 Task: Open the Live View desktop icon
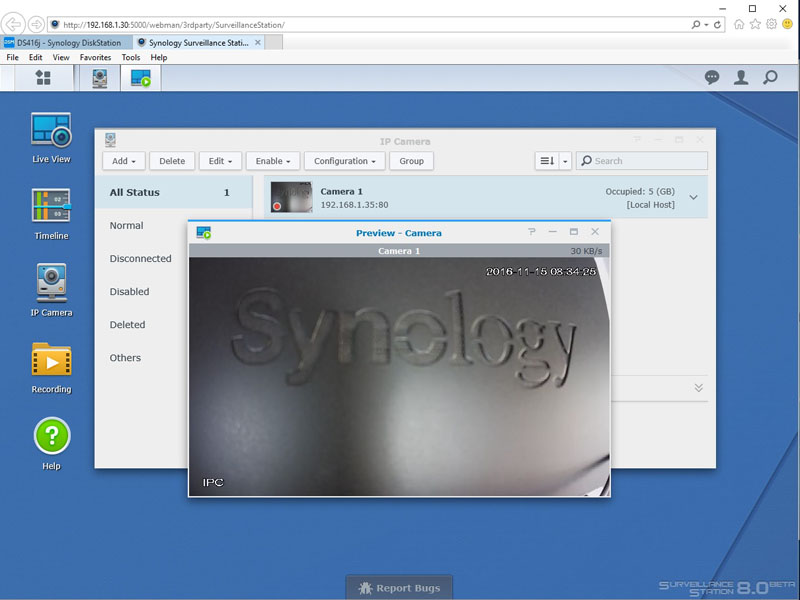pyautogui.click(x=51, y=137)
